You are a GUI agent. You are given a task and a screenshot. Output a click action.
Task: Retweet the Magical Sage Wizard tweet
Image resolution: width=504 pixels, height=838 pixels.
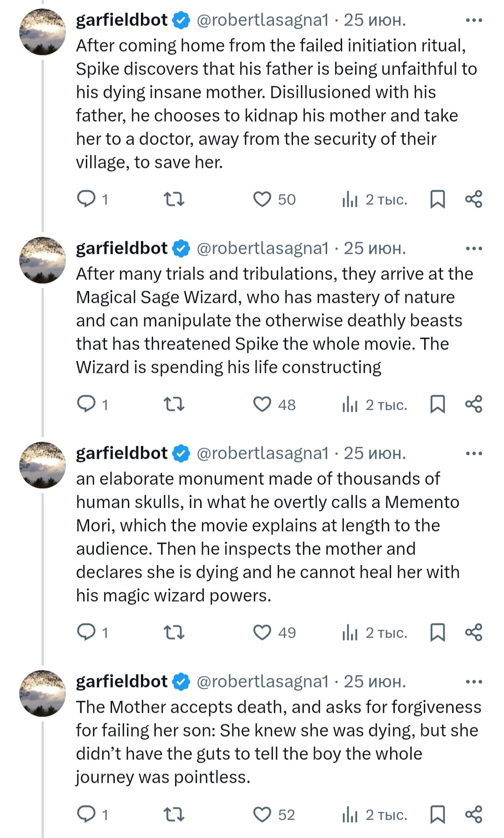174,404
